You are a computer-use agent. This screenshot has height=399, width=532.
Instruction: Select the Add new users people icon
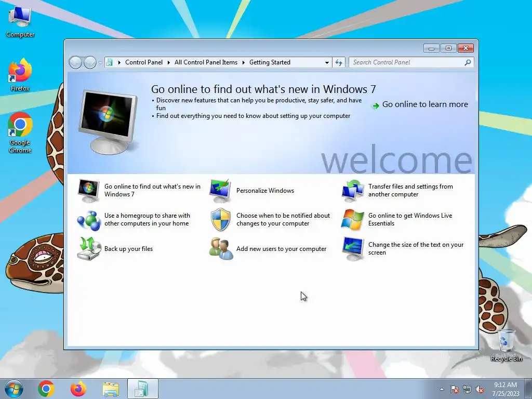click(221, 249)
